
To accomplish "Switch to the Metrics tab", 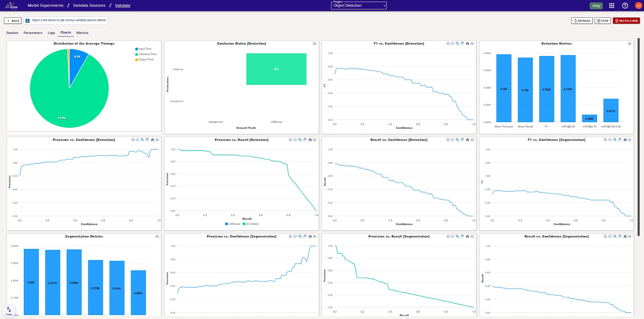I will tap(82, 33).
